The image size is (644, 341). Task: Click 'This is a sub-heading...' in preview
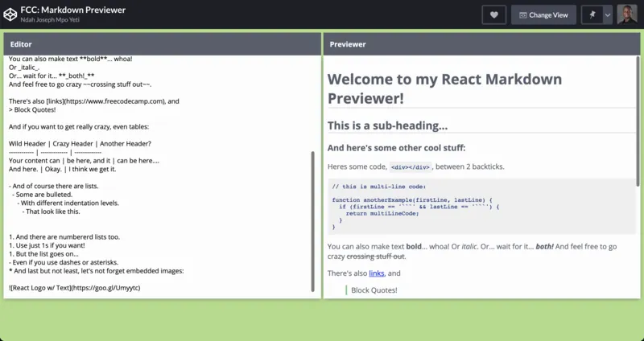click(x=387, y=125)
